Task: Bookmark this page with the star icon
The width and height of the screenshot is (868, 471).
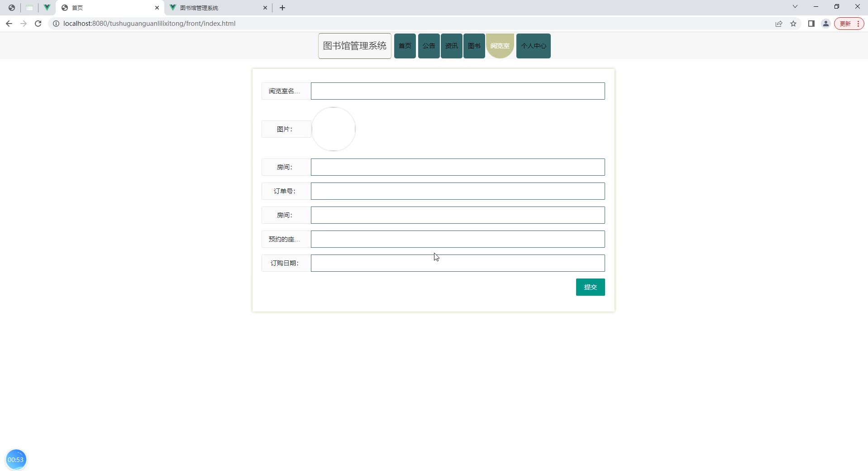Action: click(x=793, y=24)
